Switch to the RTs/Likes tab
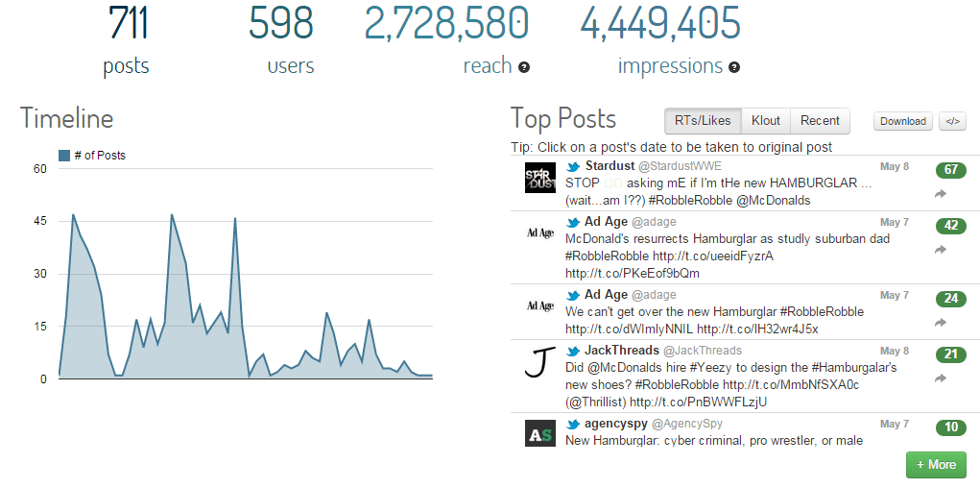This screenshot has height=488, width=980. click(703, 121)
